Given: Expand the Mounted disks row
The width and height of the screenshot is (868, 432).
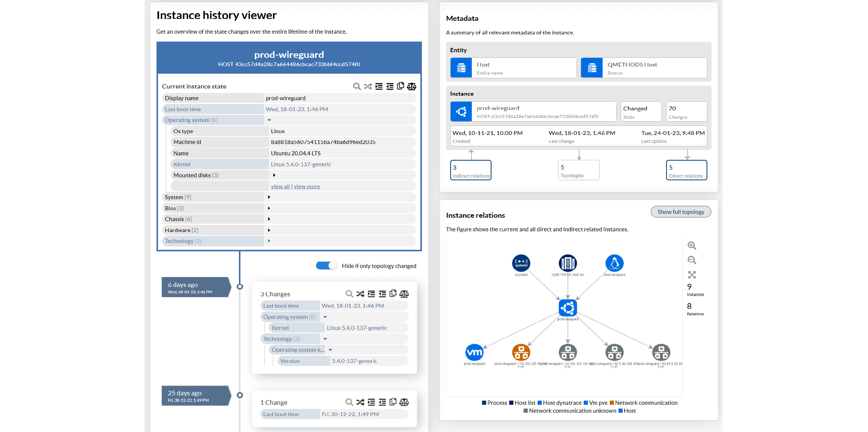Looking at the screenshot, I should (274, 175).
